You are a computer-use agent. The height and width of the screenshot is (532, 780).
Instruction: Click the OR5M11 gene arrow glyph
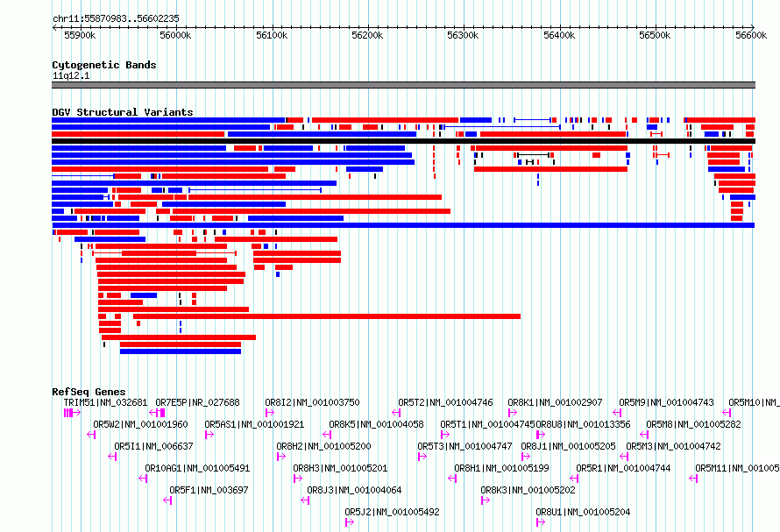click(x=693, y=479)
